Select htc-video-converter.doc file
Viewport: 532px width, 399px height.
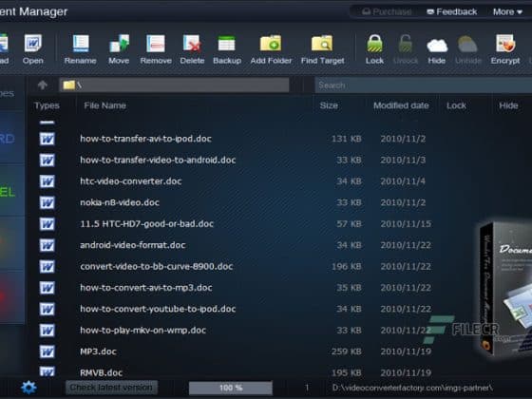tap(131, 181)
